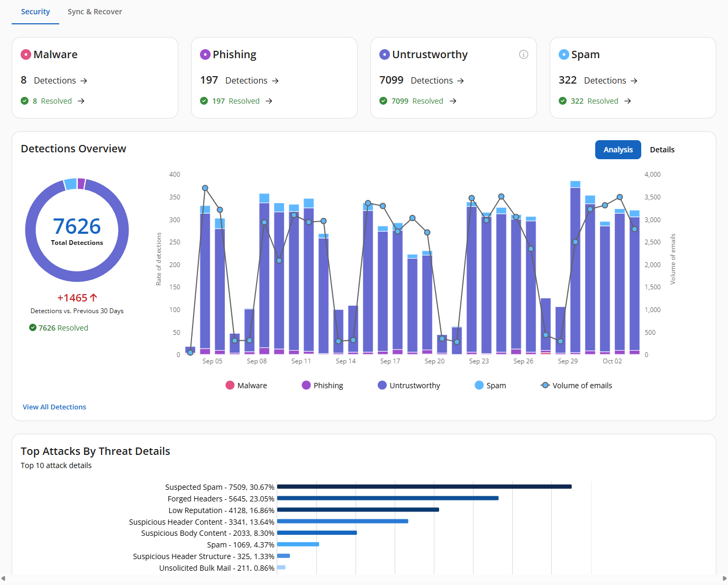This screenshot has height=585, width=728.
Task: Open the 7626 Resolved link
Action: coord(63,328)
